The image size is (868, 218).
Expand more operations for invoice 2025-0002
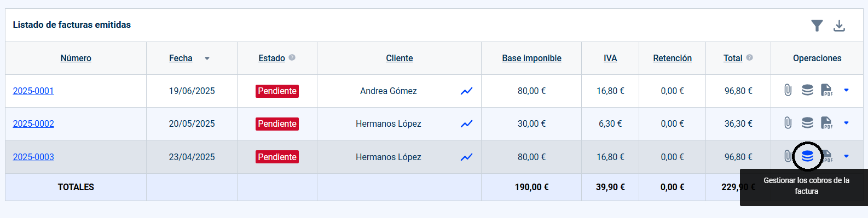pos(846,123)
